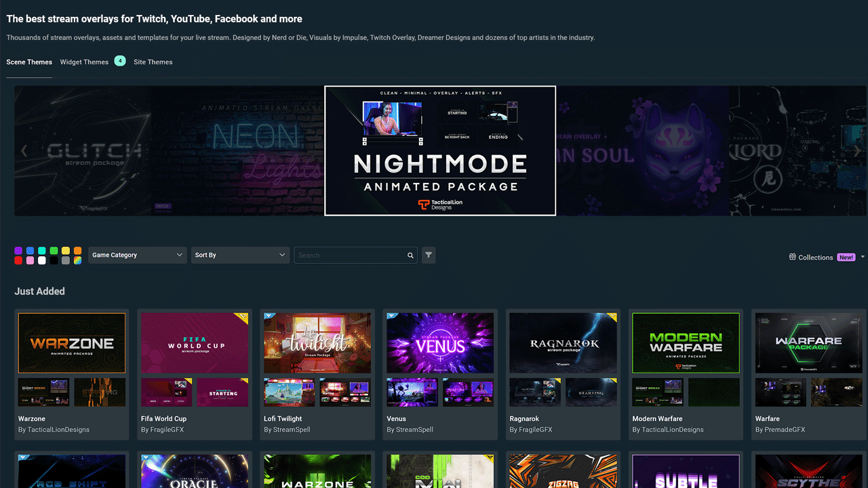Filter by the white color swatch

[42, 260]
